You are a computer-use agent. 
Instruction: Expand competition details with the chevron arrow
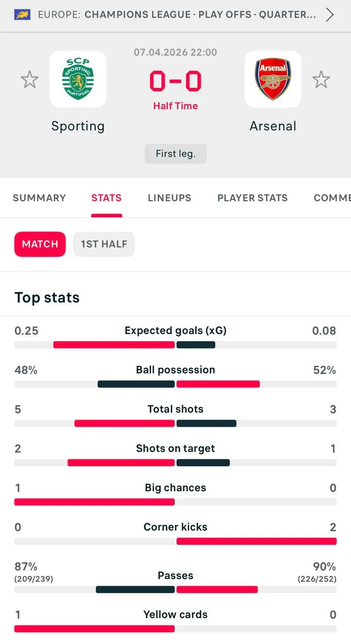tap(330, 15)
